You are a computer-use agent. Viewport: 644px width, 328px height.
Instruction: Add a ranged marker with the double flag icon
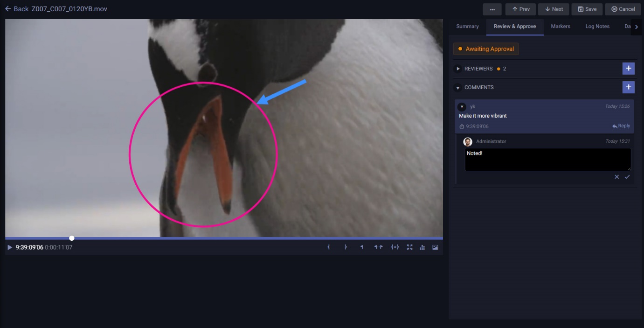click(x=378, y=247)
